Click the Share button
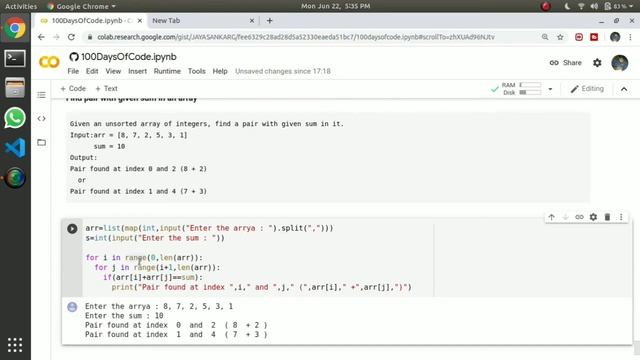The width and height of the screenshot is (640, 360). pos(566,63)
